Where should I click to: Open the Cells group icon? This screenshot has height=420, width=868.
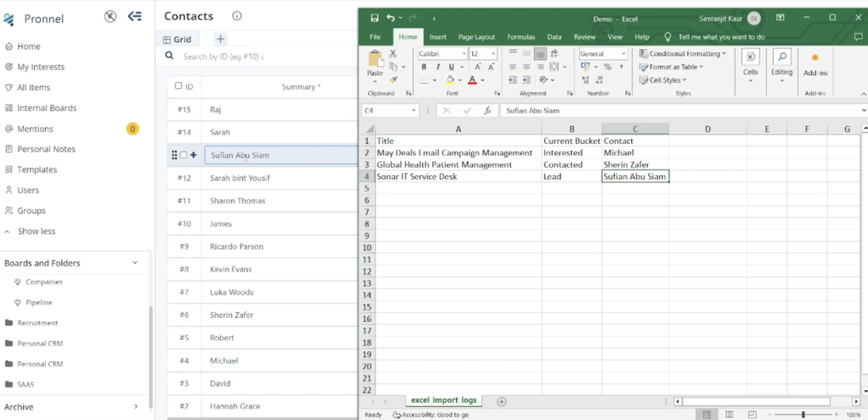[751, 57]
